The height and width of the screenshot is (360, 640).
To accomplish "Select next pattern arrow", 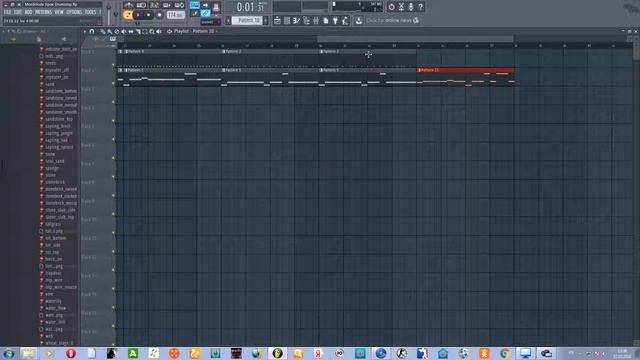I will coord(265,20).
